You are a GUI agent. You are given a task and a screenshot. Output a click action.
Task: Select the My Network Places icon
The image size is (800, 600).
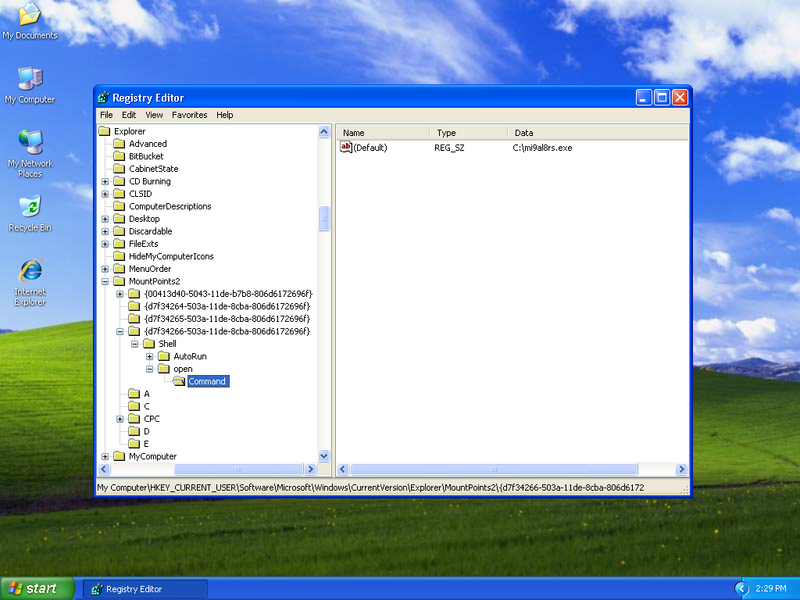30,153
